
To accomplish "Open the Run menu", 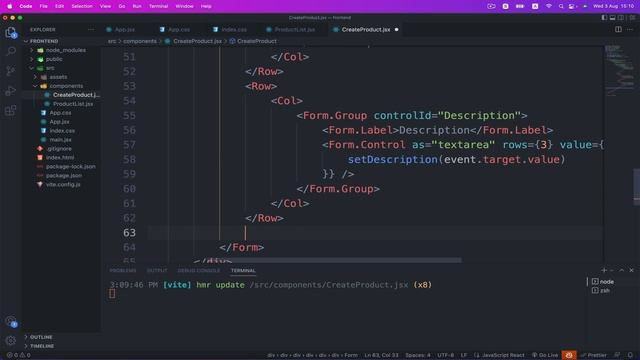I will (x=137, y=6).
